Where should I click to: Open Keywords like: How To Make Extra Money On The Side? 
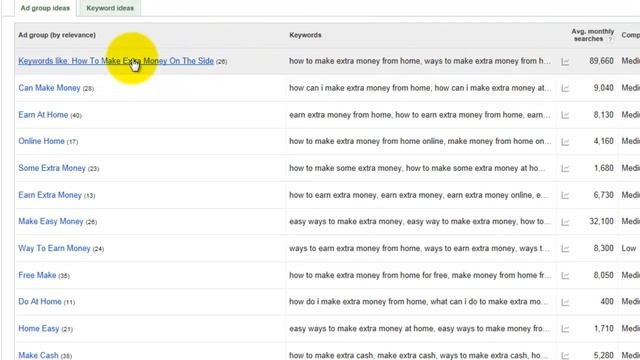click(x=116, y=61)
